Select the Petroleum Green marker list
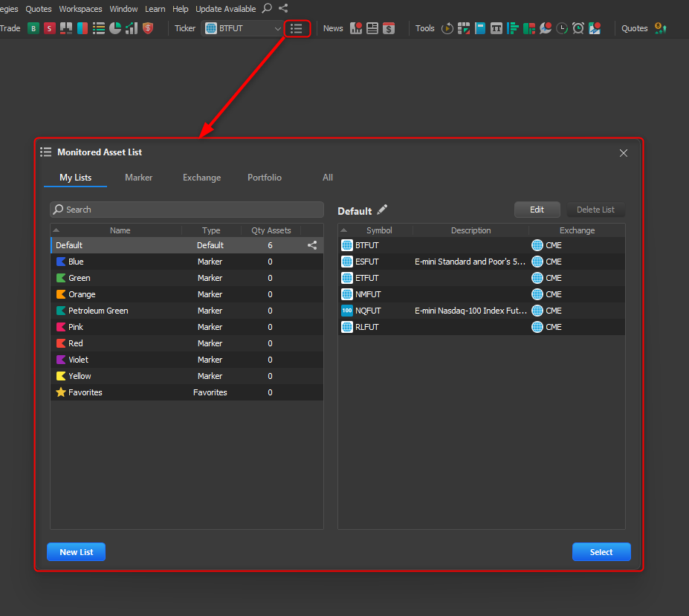The image size is (689, 616). pos(187,311)
